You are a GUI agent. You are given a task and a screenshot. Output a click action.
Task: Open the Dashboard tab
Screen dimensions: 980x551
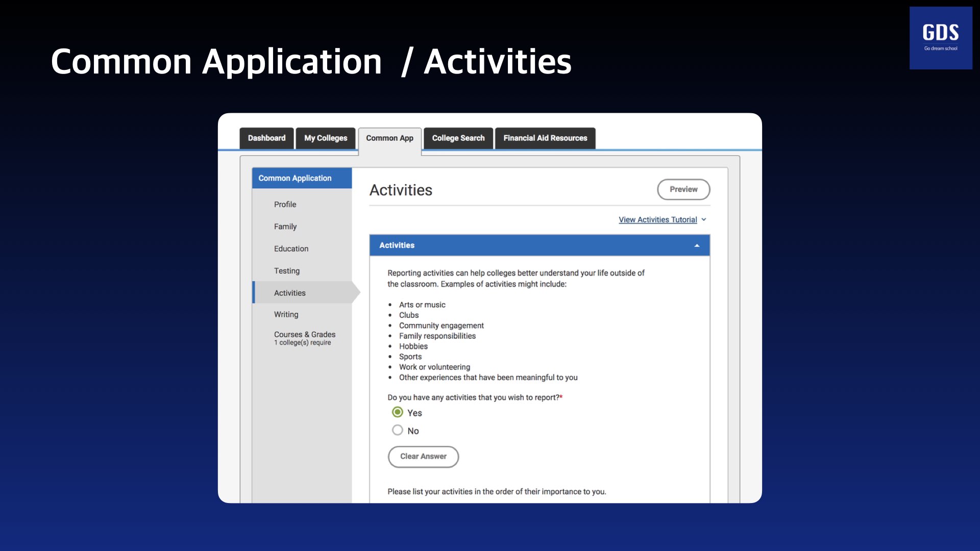pos(266,138)
